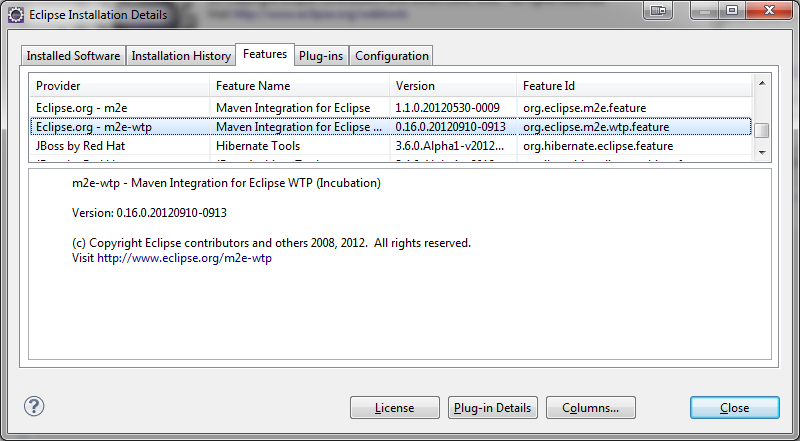This screenshot has height=441, width=800.
Task: Click the Eclipse icon in title bar
Action: (15, 12)
